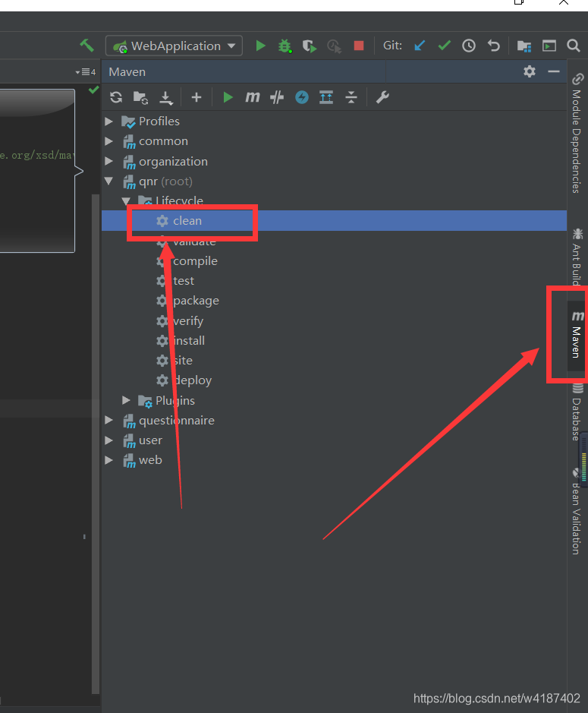The width and height of the screenshot is (588, 713).
Task: Click editor inspection green checkmark
Action: 93,90
